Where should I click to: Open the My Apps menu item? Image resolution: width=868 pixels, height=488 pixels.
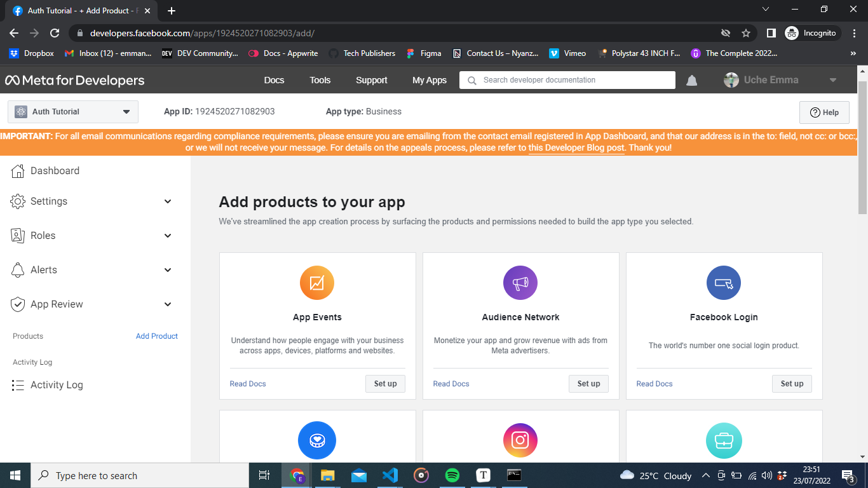coord(430,80)
